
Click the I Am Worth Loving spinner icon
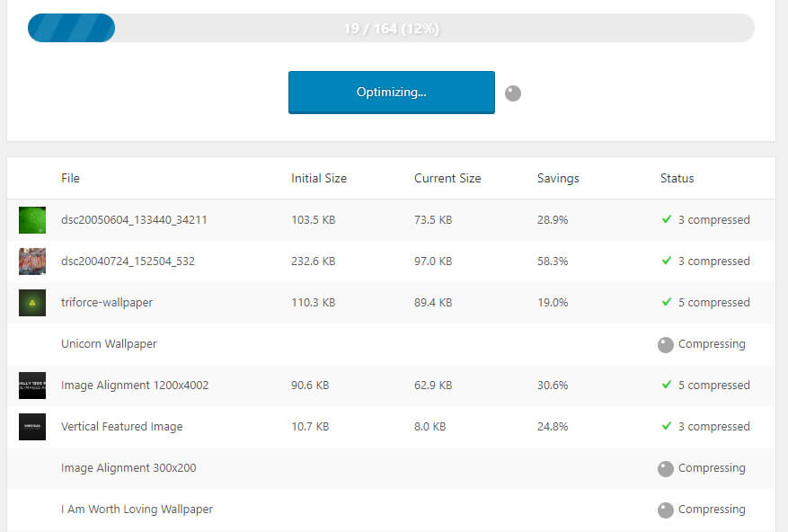tap(666, 510)
